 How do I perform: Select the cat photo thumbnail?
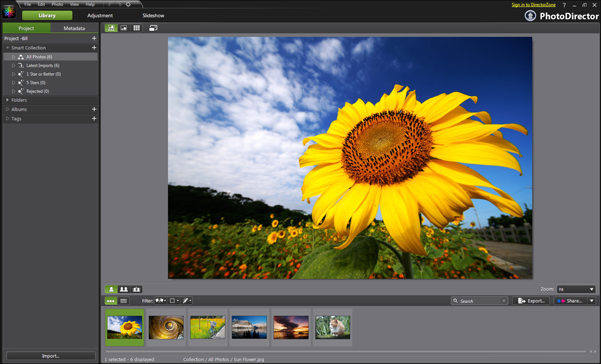coord(332,327)
